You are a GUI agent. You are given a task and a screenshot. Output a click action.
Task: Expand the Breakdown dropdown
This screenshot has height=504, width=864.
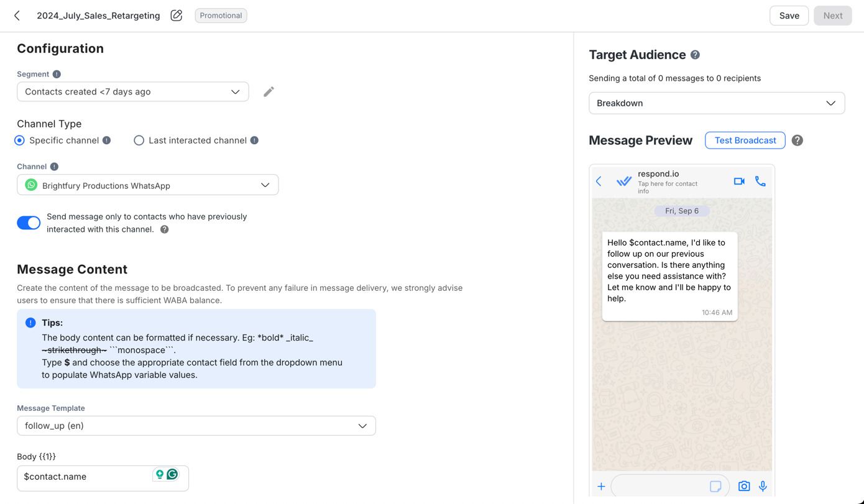tap(717, 103)
